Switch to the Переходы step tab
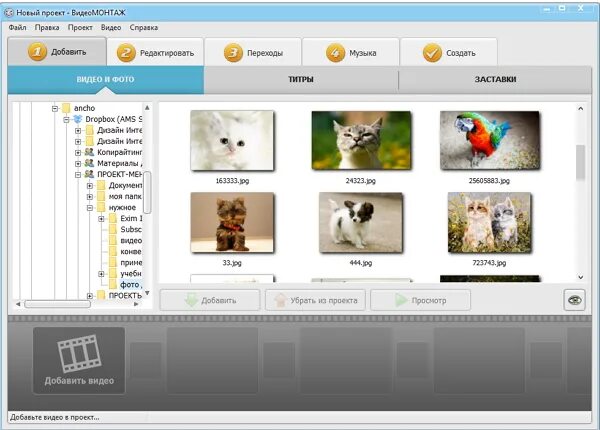This screenshot has width=600, height=430. [253, 52]
